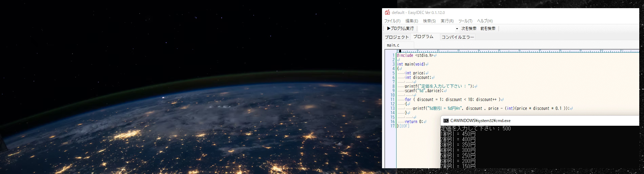This screenshot has width=644, height=174.
Task: Open the 実行(R) menu
Action: pyautogui.click(x=447, y=21)
